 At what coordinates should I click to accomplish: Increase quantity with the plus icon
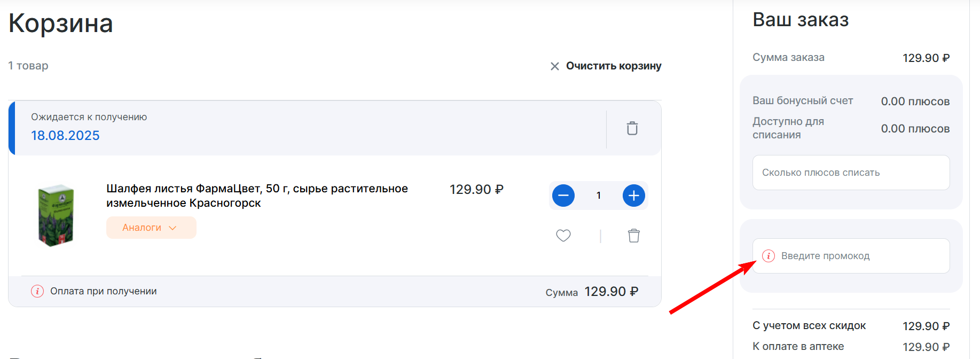click(x=633, y=196)
